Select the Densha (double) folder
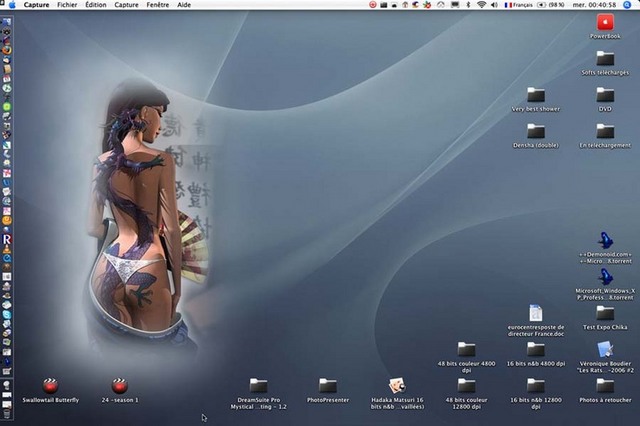Image resolution: width=640 pixels, height=426 pixels. (x=536, y=135)
